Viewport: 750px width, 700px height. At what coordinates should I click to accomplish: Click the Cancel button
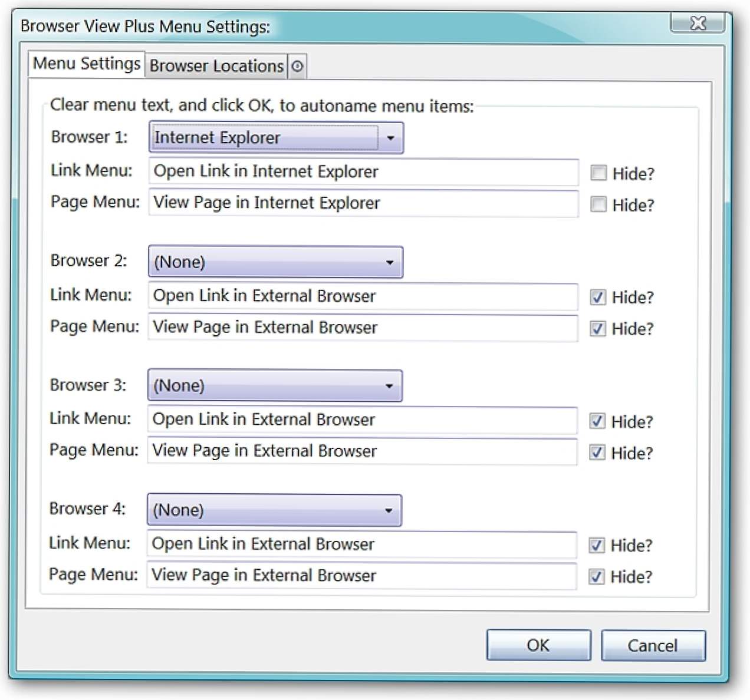point(653,646)
